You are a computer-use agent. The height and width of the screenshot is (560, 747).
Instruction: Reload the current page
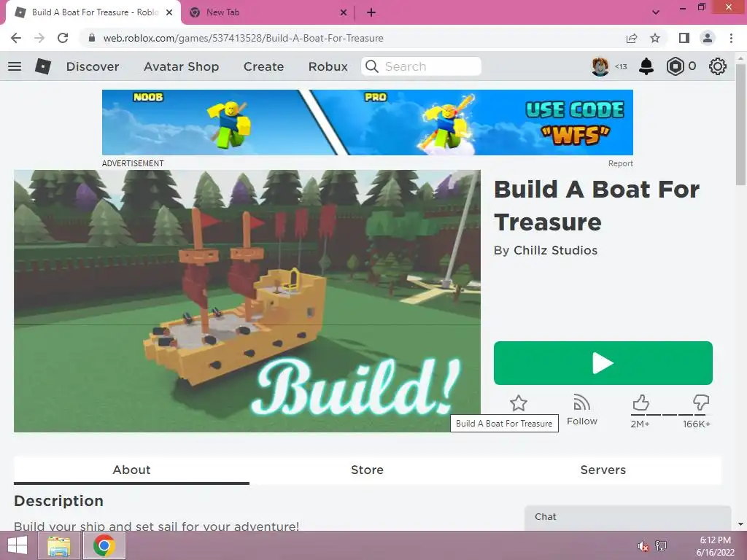click(x=63, y=38)
